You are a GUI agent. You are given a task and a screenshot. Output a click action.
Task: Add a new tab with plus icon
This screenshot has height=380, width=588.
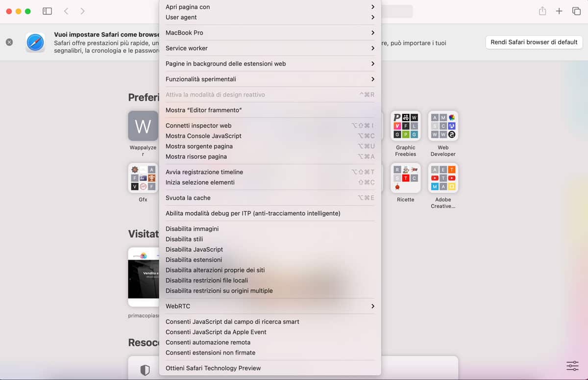pos(559,11)
